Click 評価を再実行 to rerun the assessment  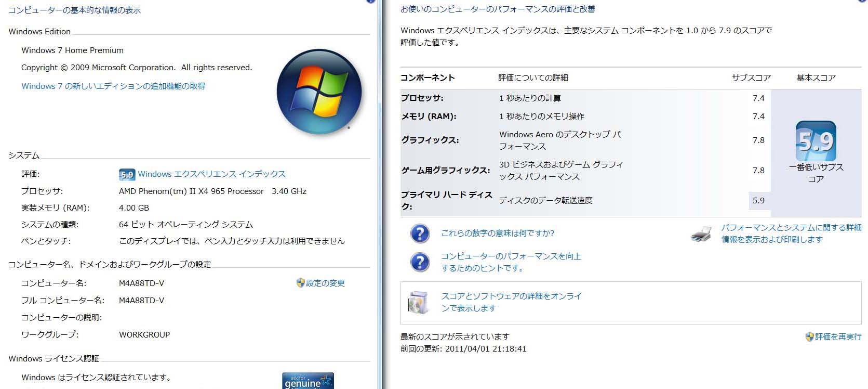(838, 337)
